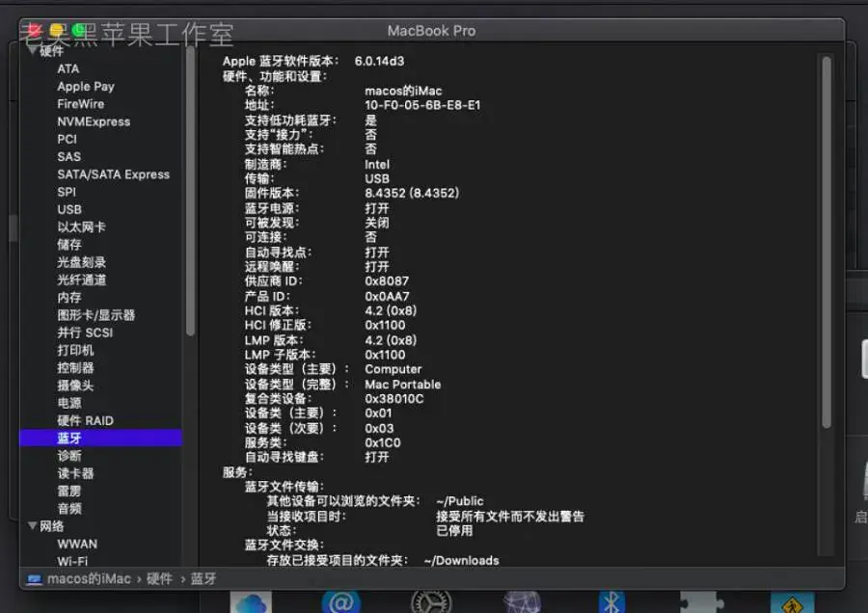Open the iCloud cloud icon in the window behind

point(251,601)
